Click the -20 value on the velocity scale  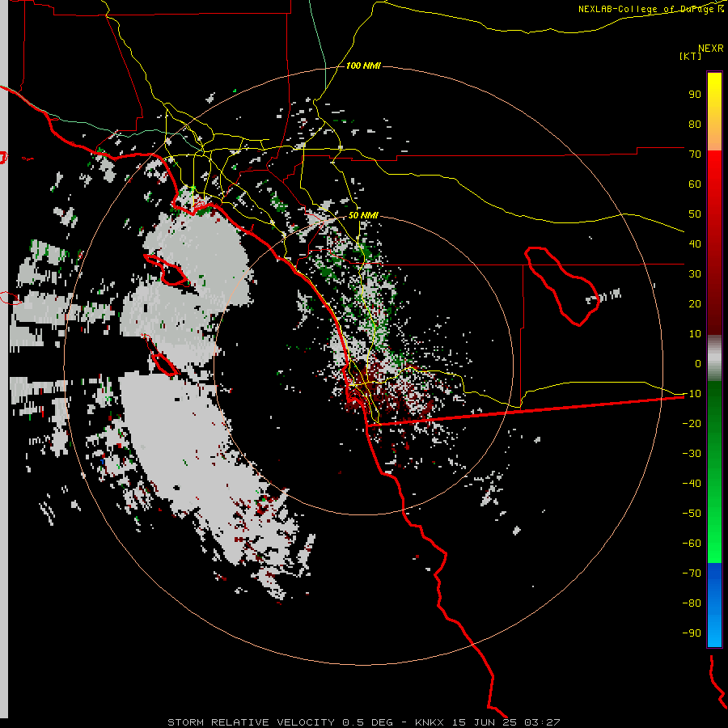coord(692,423)
